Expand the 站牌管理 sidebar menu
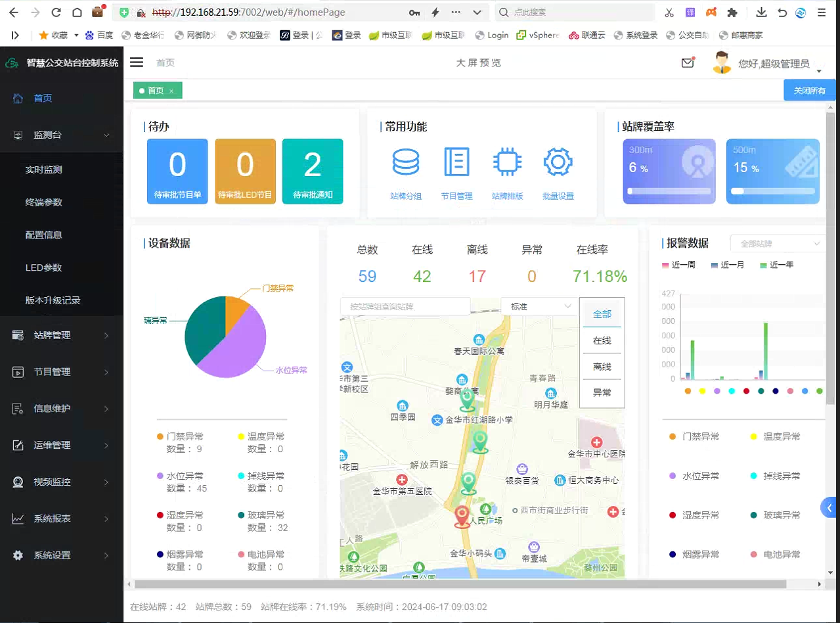This screenshot has width=840, height=623. (x=62, y=335)
